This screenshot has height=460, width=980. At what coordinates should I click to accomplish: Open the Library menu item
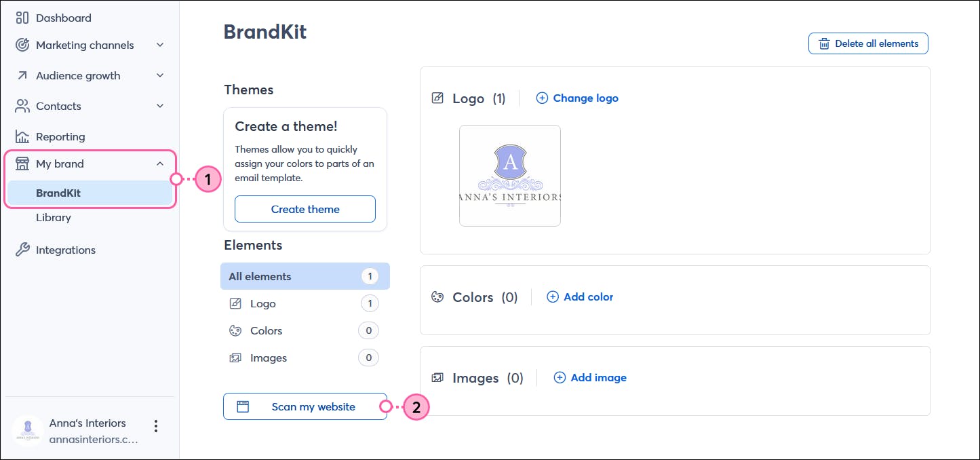tap(54, 217)
